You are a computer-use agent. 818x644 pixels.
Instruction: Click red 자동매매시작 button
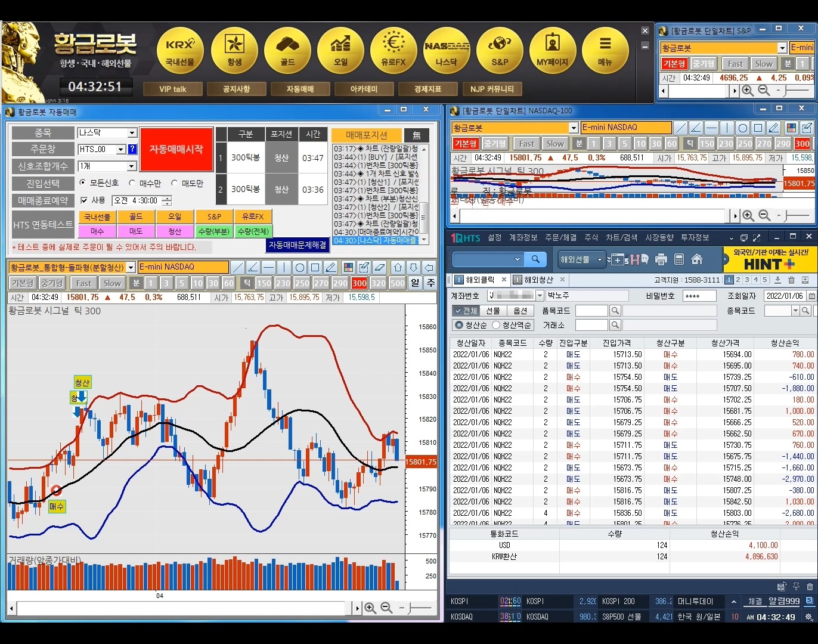(176, 149)
